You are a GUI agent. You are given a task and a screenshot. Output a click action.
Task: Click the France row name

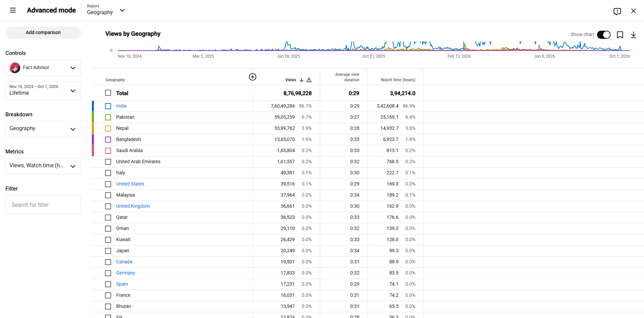point(123,295)
